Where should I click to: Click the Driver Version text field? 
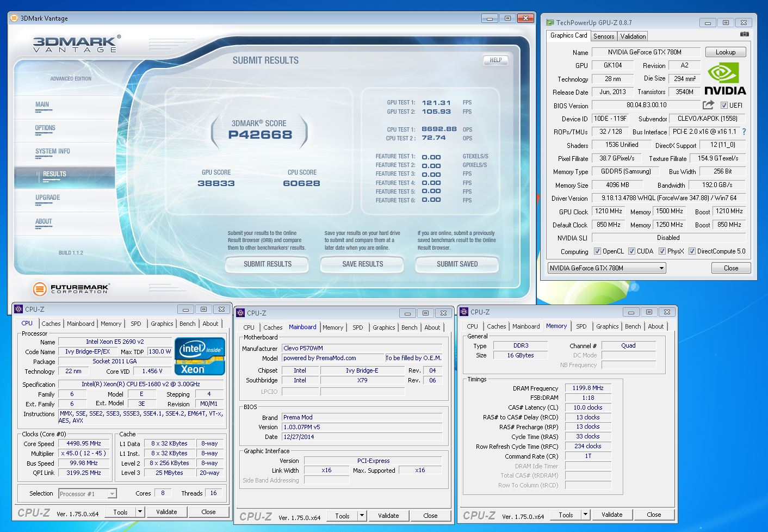[x=668, y=198]
